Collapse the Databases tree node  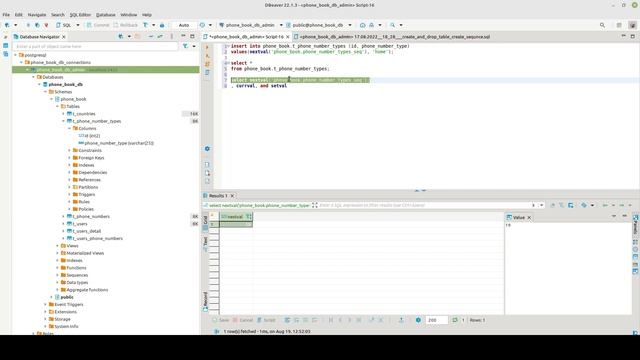coord(33,77)
